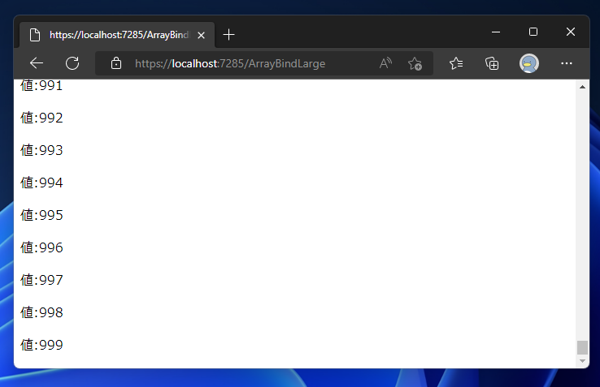Close the localhost ArrayBind tab

(x=201, y=35)
